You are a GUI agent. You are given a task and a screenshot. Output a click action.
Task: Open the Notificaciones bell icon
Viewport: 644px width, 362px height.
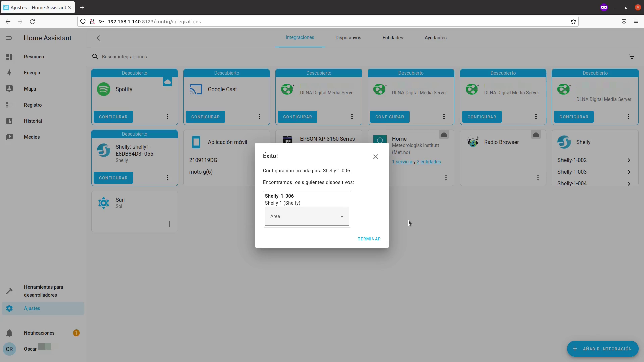[9, 333]
